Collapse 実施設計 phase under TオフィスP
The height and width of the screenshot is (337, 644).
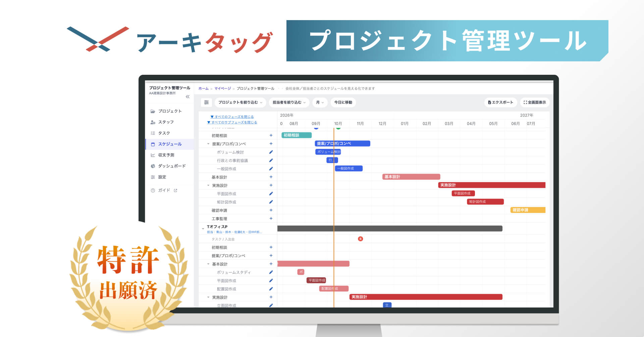click(208, 297)
